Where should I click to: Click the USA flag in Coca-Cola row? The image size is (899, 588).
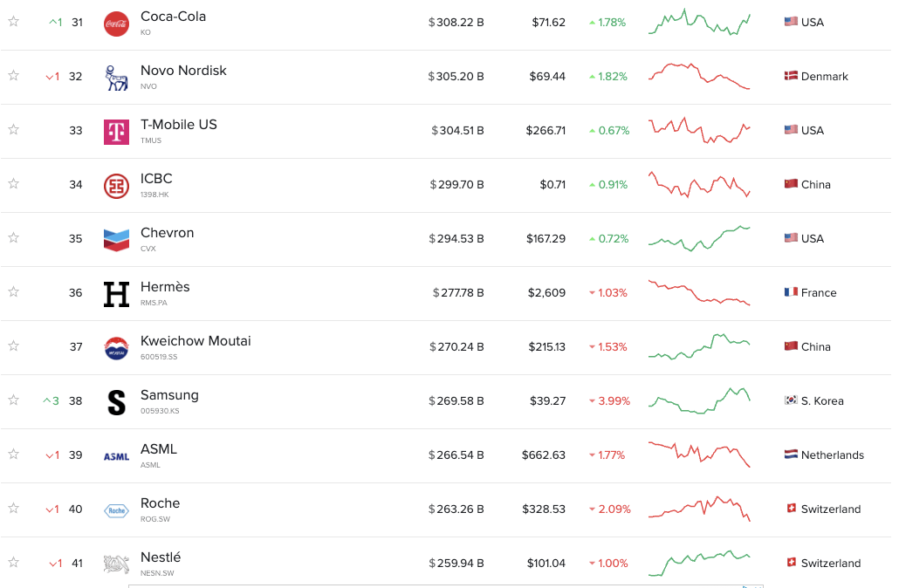[x=791, y=22]
